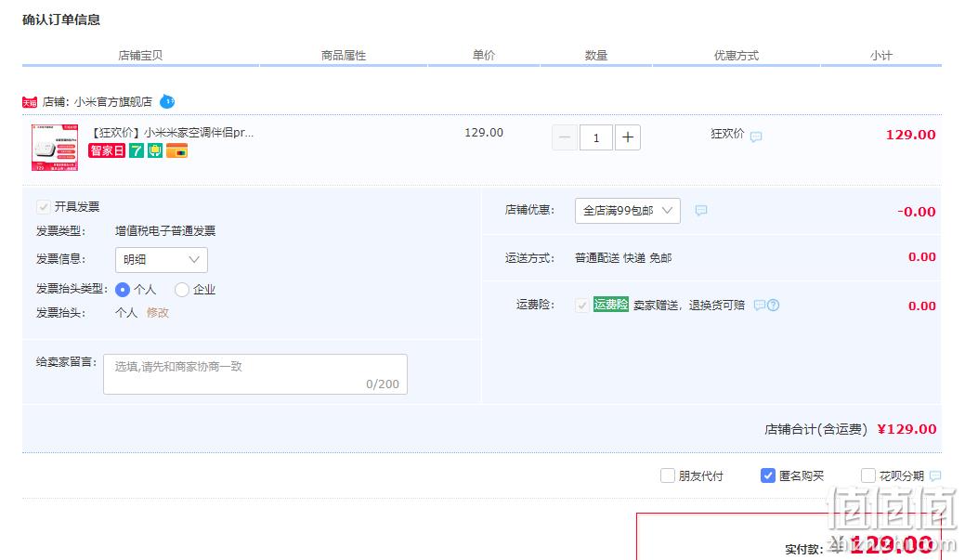Show the 狂欢价 discount info icon
The image size is (965, 560).
pos(756,136)
